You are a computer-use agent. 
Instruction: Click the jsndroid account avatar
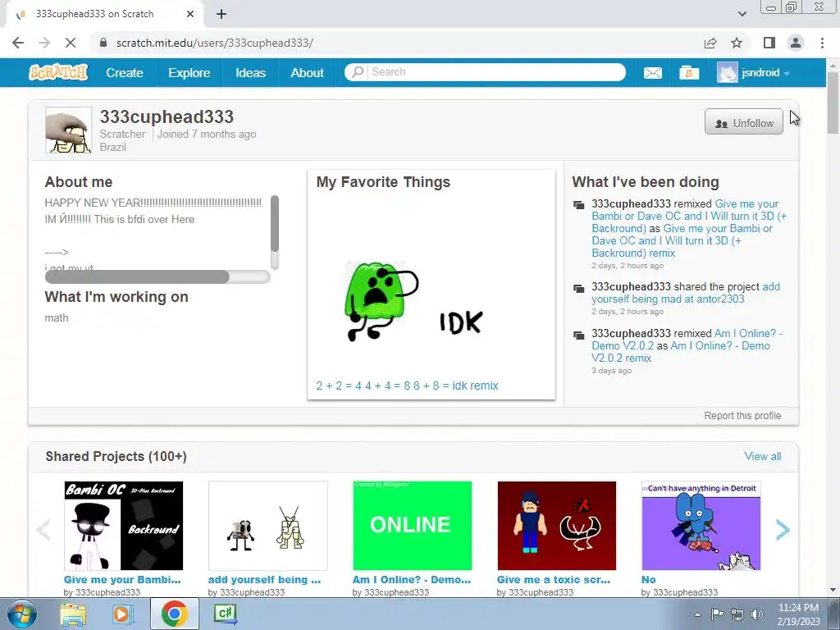click(x=727, y=72)
